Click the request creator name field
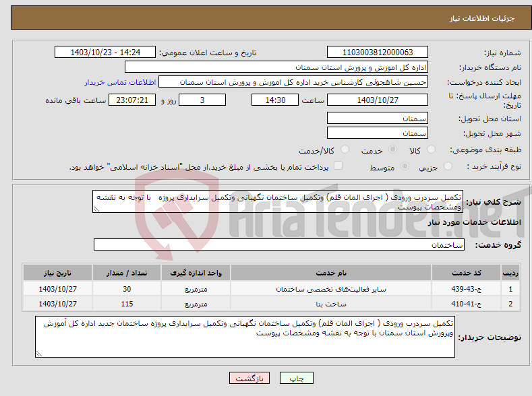This screenshot has height=396, width=532. click(293, 82)
